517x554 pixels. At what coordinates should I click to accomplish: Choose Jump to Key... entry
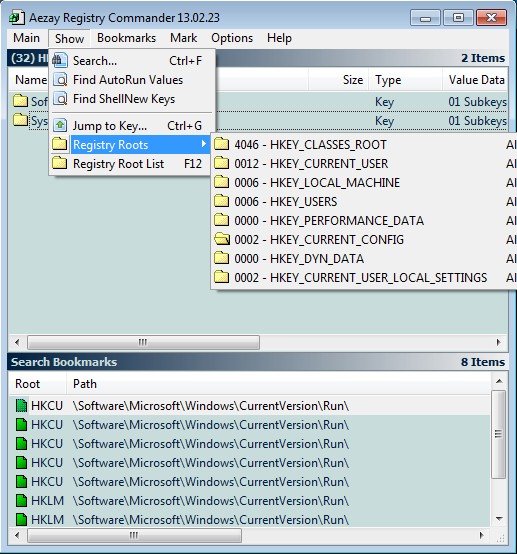[132, 126]
